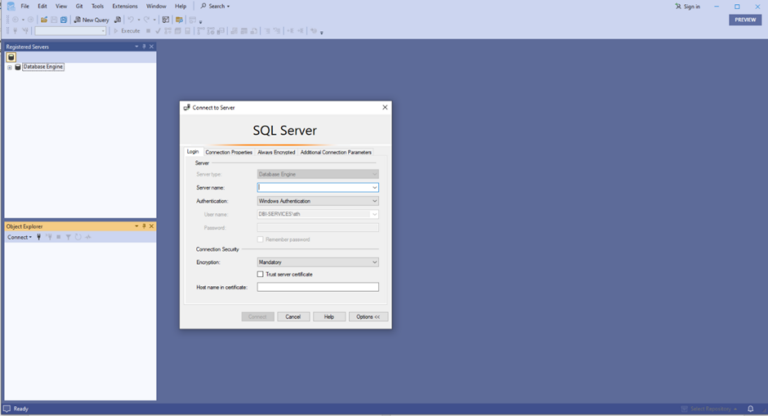This screenshot has width=768, height=416.
Task: Click the Open File folder icon
Action: [x=44, y=19]
